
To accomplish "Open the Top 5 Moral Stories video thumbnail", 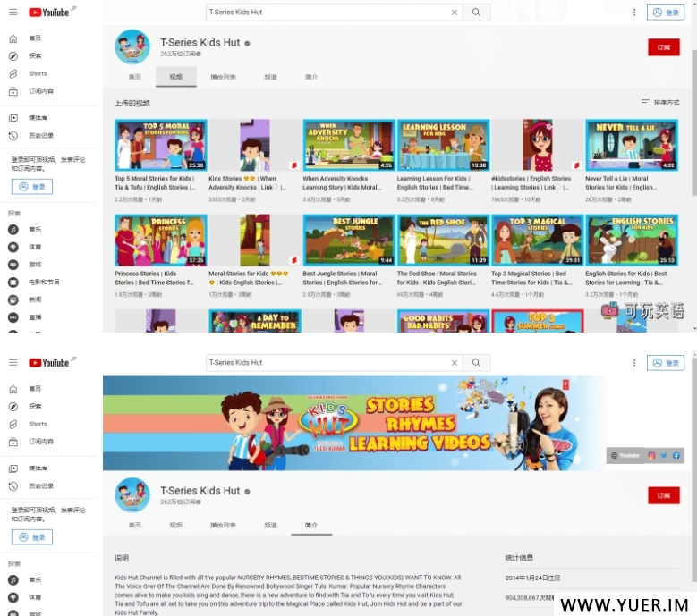I will click(x=160, y=145).
